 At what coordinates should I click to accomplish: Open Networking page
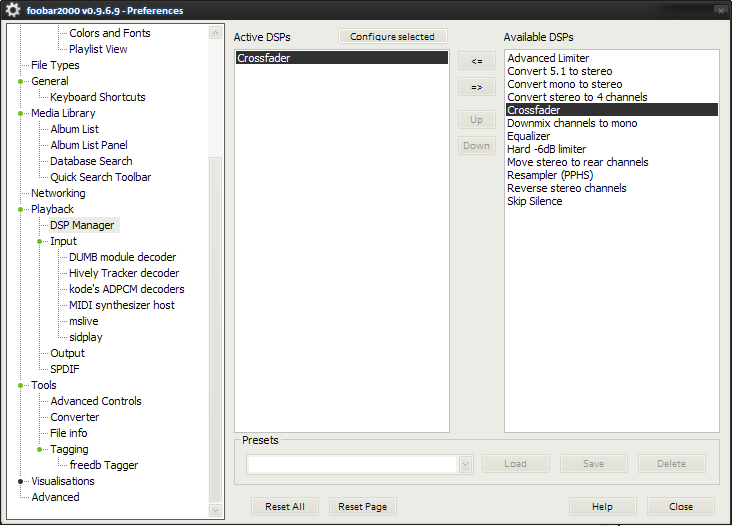[x=58, y=193]
